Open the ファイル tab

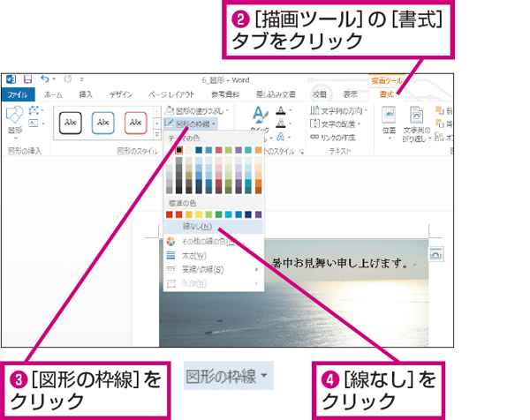click(18, 94)
